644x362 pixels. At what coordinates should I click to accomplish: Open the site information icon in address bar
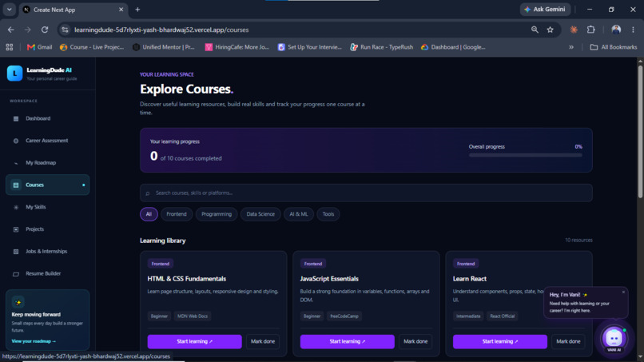[x=65, y=30]
